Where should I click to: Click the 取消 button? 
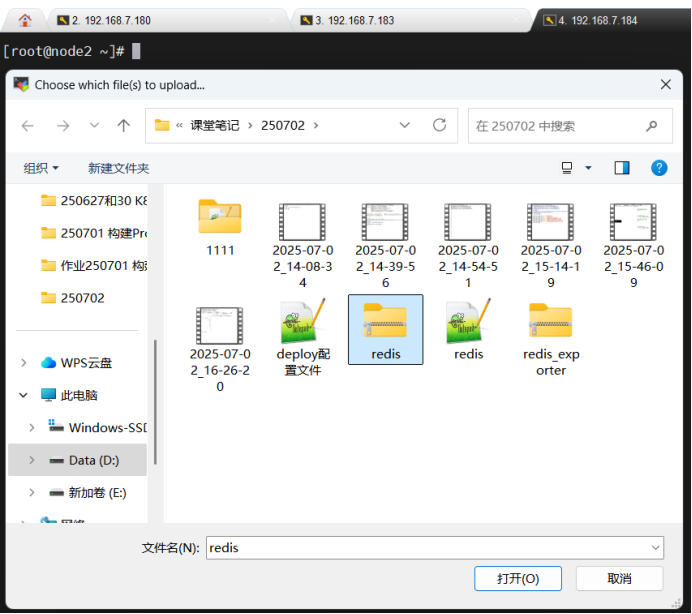[619, 579]
